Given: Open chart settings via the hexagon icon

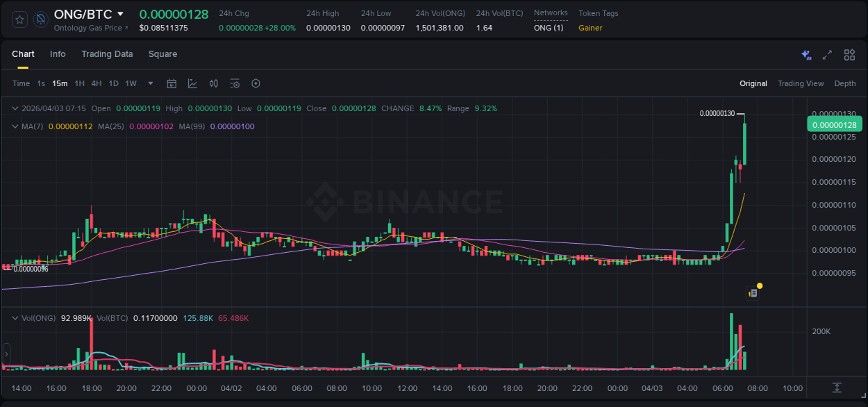Looking at the screenshot, I should (256, 83).
